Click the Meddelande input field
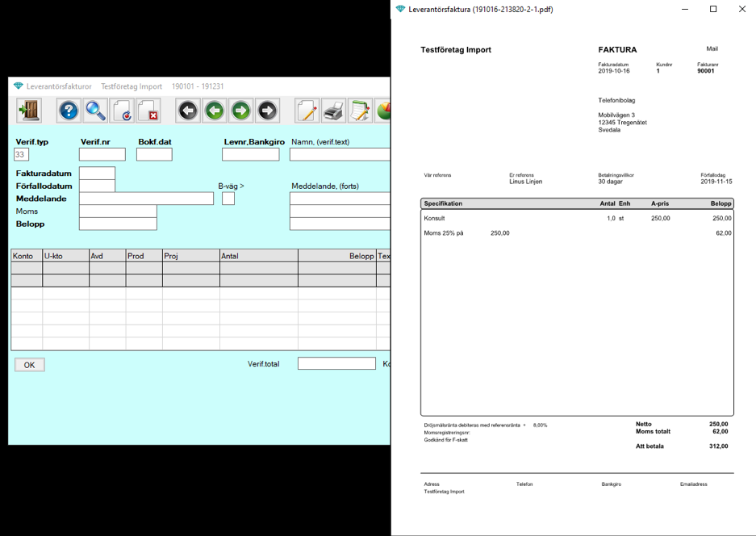The width and height of the screenshot is (756, 536). pyautogui.click(x=146, y=199)
